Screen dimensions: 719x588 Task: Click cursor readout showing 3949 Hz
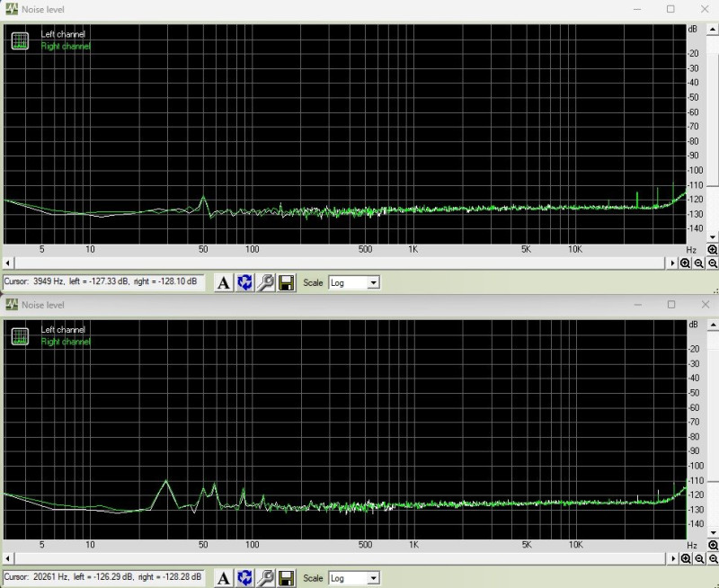click(102, 281)
